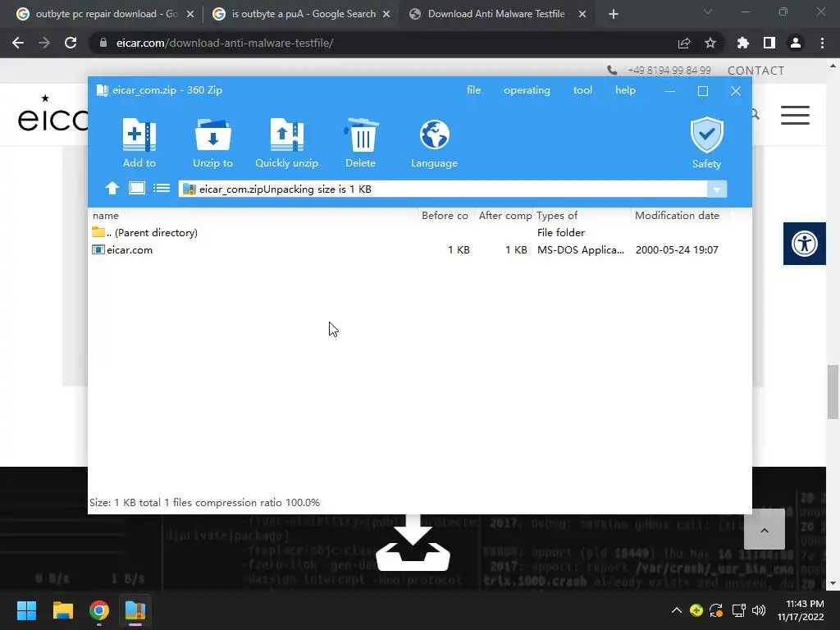Open the Chrome three-dot menu
The height and width of the screenshot is (630, 840).
coord(822,43)
